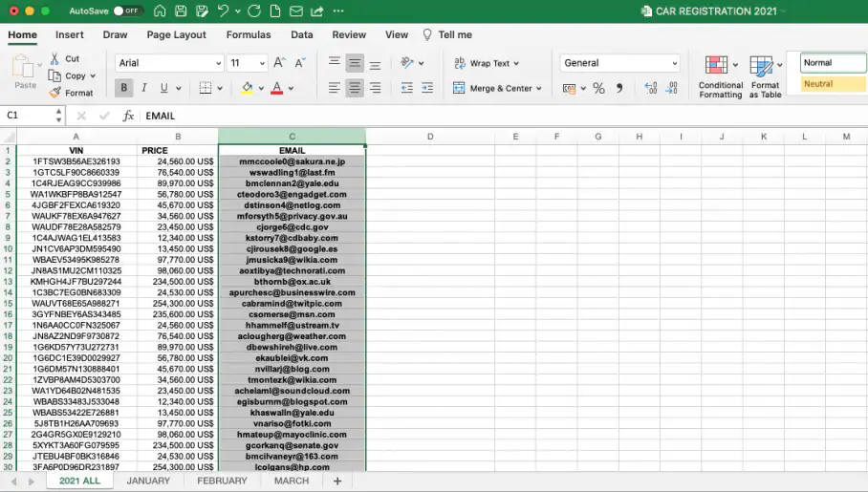
Task: Click the red font color A
Action: click(277, 88)
